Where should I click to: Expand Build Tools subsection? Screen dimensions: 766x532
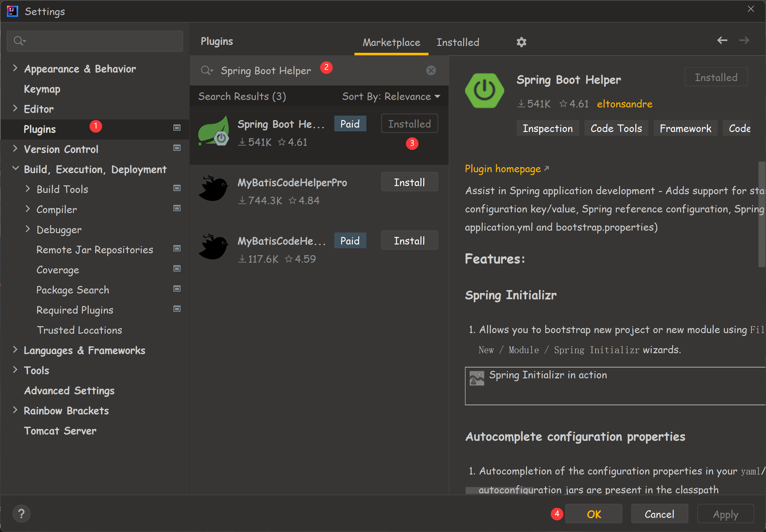[28, 189]
